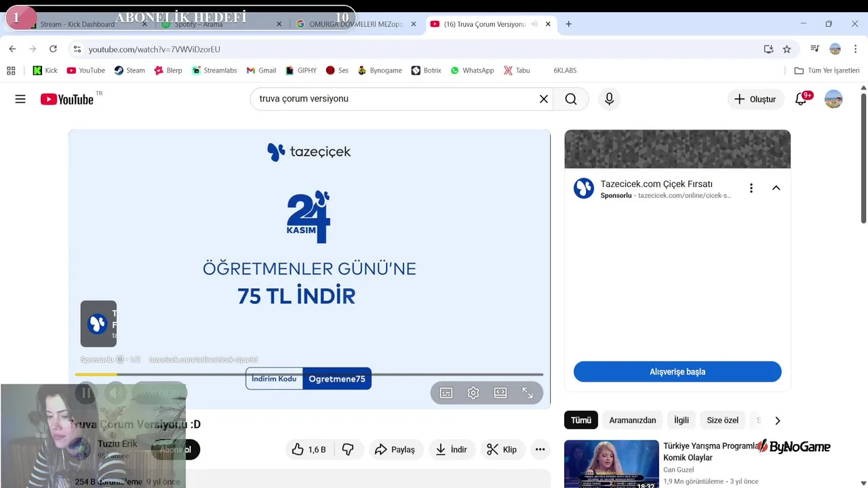Screen dimensions: 868x488
Task: Open ad panel three-dot options
Action: [751, 188]
